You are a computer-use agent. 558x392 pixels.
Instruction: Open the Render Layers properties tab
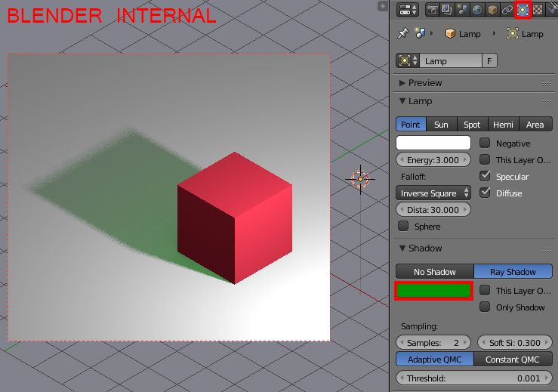tap(446, 10)
